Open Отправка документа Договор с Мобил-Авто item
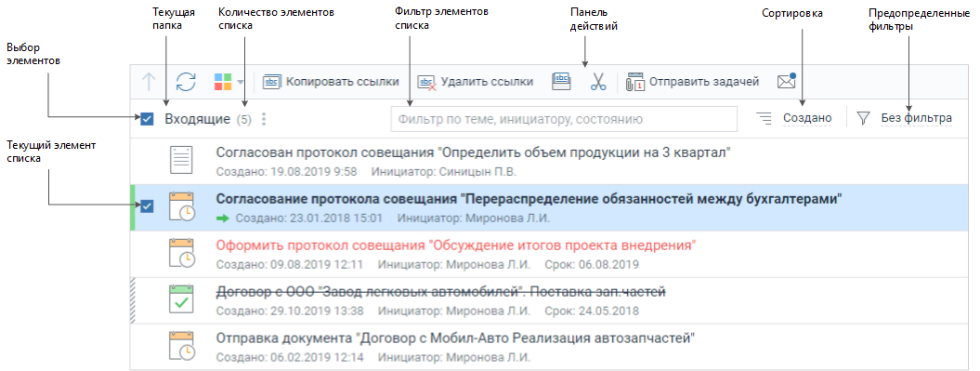The height and width of the screenshot is (371, 980). pos(455,338)
